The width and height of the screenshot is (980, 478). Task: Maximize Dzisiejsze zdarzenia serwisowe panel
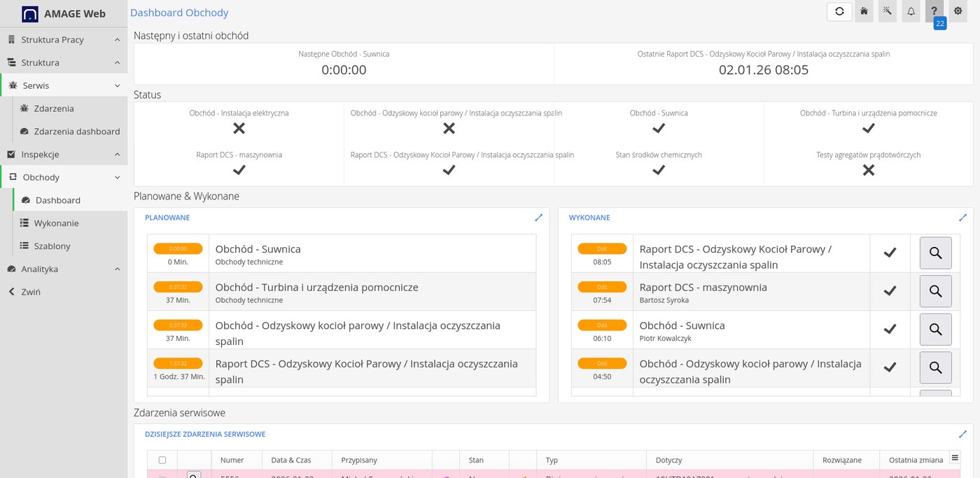pos(962,434)
